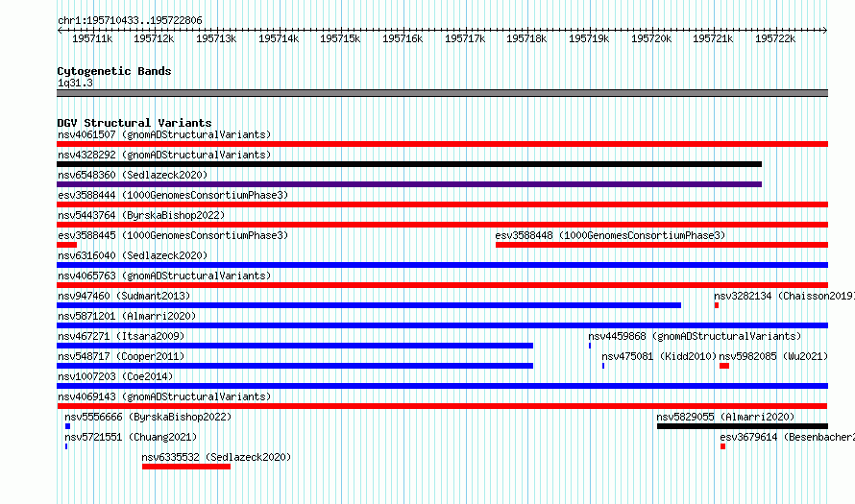Screen dimensions: 855x504
Task: Click nsv6335532 (Sedlazeck2020) label
Action: 216,457
